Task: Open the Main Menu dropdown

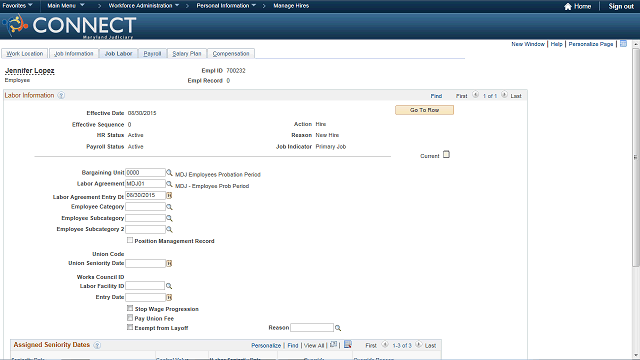Action: [x=66, y=6]
